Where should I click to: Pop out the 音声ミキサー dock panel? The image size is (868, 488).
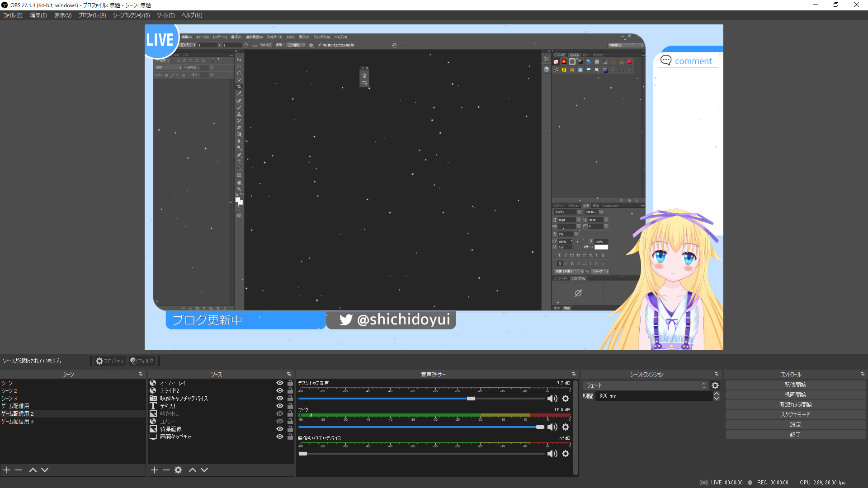point(574,374)
